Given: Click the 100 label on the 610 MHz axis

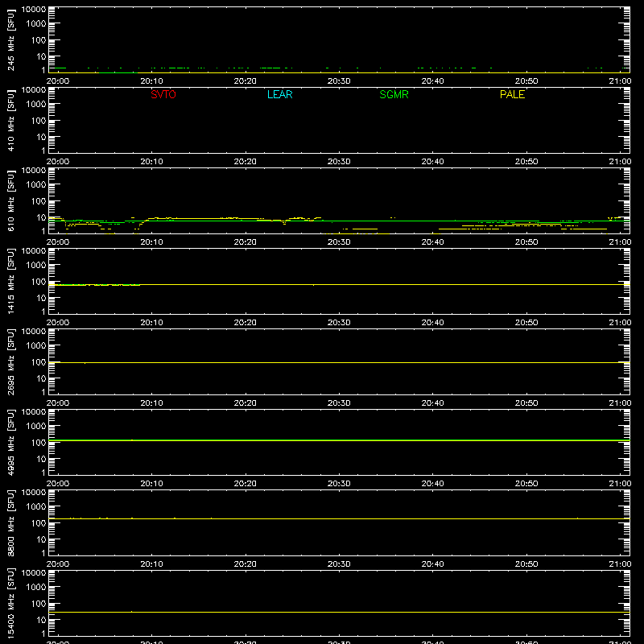Looking at the screenshot, I should coord(39,201).
